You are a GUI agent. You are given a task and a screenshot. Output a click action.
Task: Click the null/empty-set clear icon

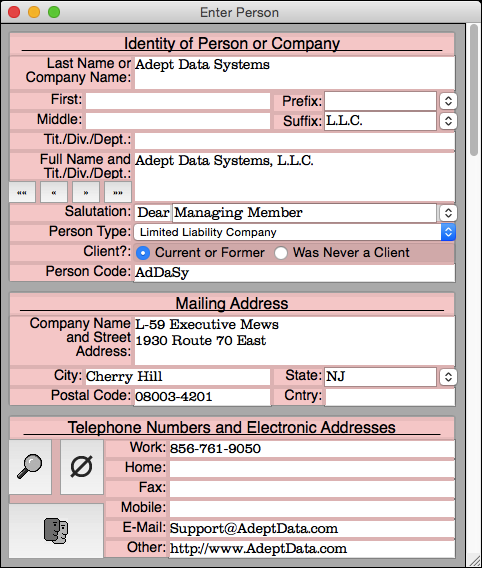[x=82, y=467]
